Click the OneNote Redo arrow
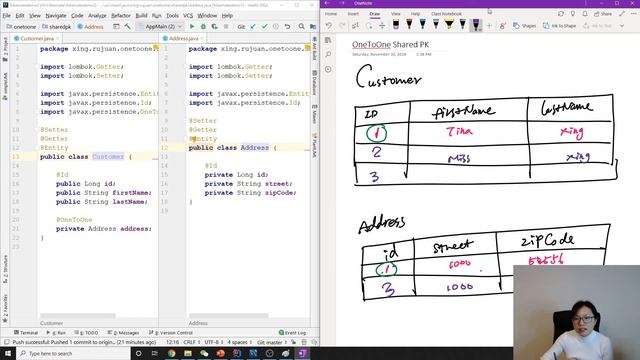Screen dimensions: 640x360 pos(342,26)
